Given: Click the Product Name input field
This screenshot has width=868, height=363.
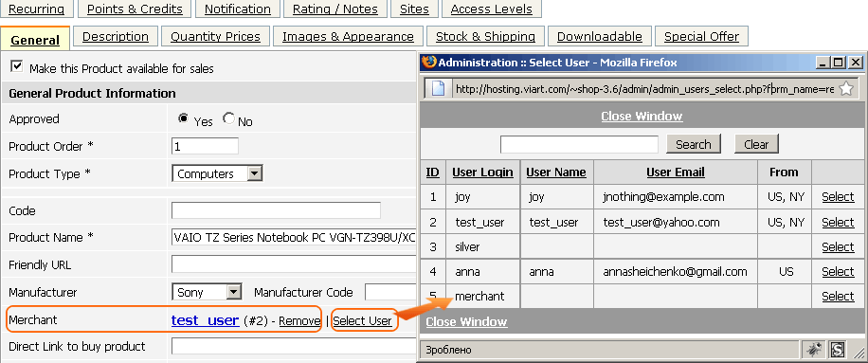Looking at the screenshot, I should 294,237.
